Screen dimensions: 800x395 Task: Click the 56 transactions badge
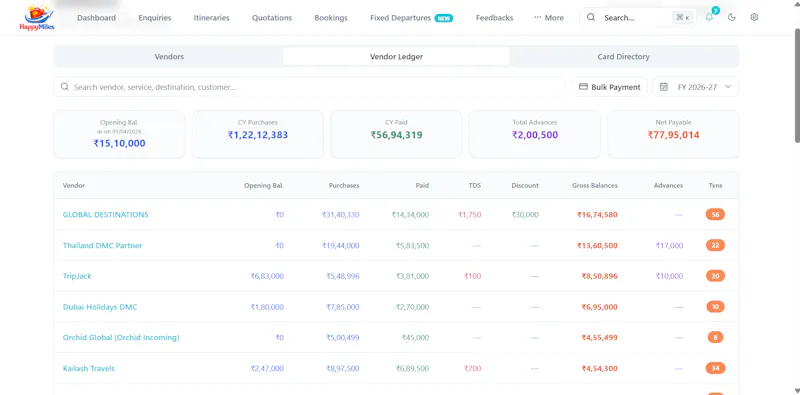(715, 214)
